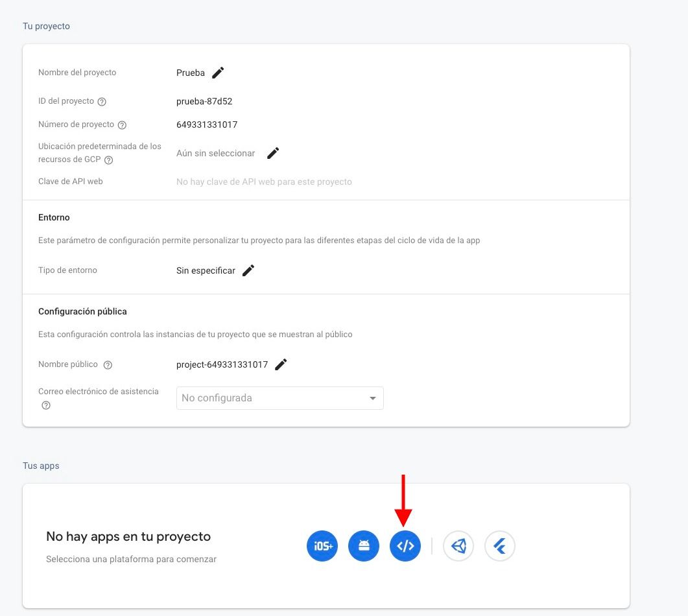The height and width of the screenshot is (616, 688).
Task: Add a Flutter app
Action: click(x=500, y=546)
